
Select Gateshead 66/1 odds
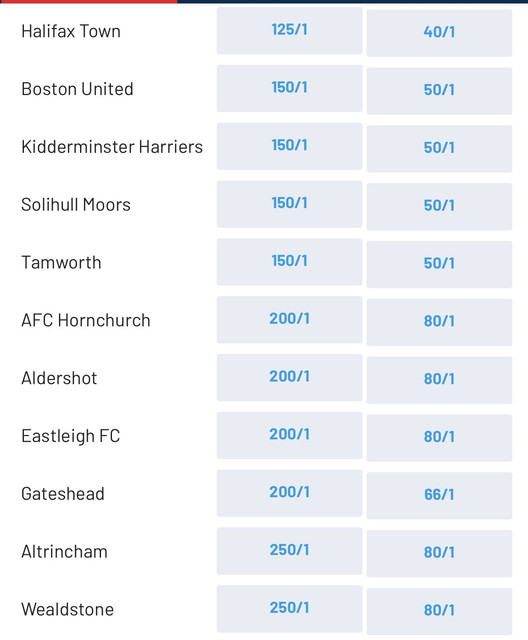[439, 496]
